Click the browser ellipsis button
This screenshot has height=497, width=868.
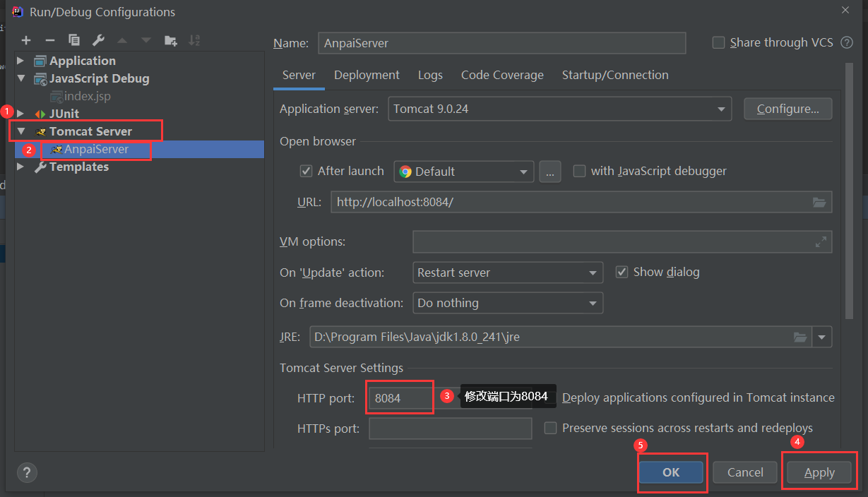point(550,172)
